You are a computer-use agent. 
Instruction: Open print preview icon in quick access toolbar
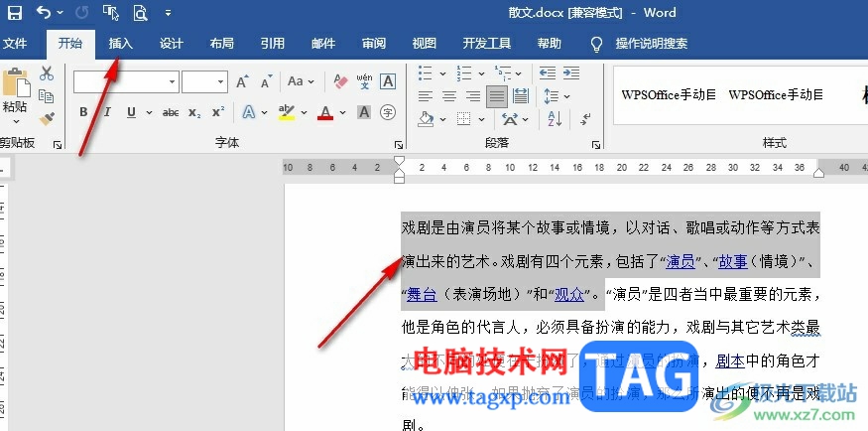141,12
